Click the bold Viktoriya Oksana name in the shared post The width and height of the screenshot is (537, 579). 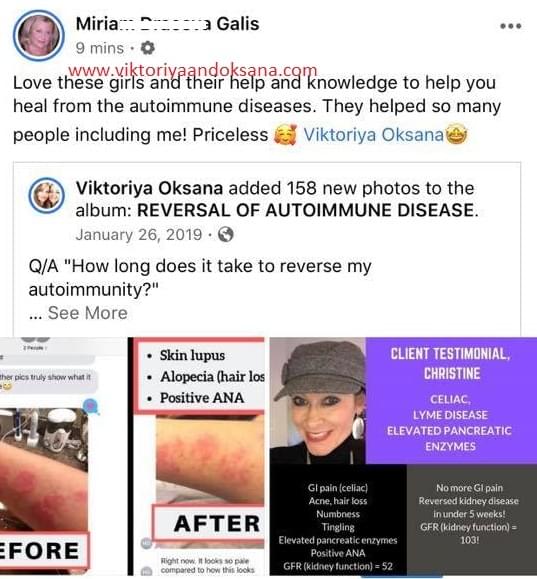(x=149, y=188)
